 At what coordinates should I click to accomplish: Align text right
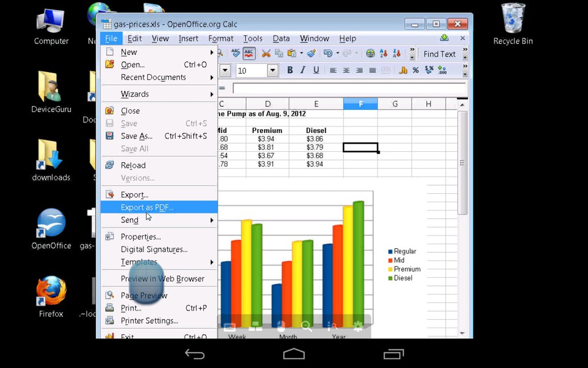point(359,70)
